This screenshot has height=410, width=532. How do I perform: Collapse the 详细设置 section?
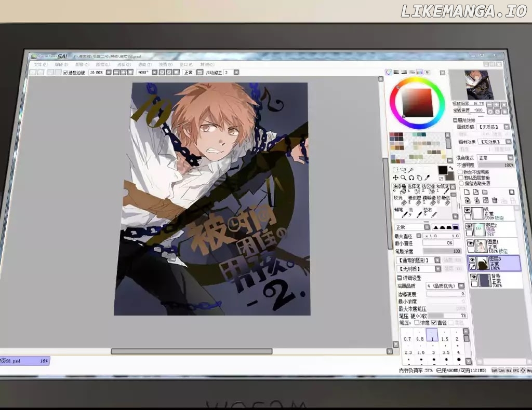pos(400,278)
